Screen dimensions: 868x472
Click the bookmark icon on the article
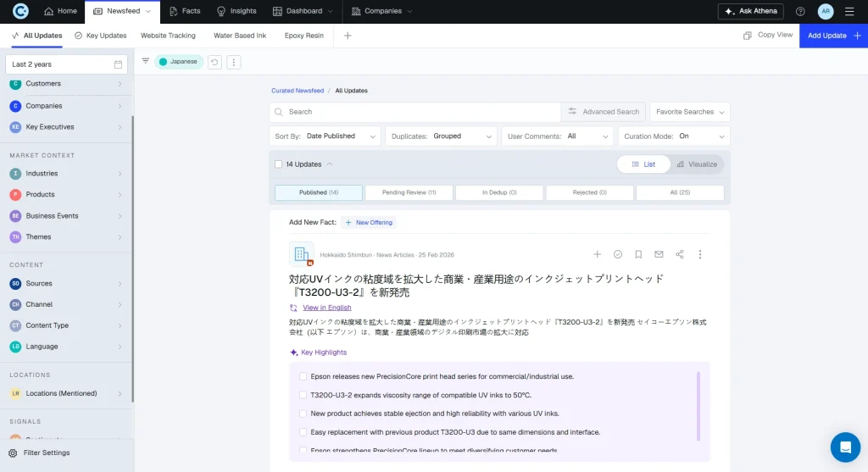(x=638, y=254)
